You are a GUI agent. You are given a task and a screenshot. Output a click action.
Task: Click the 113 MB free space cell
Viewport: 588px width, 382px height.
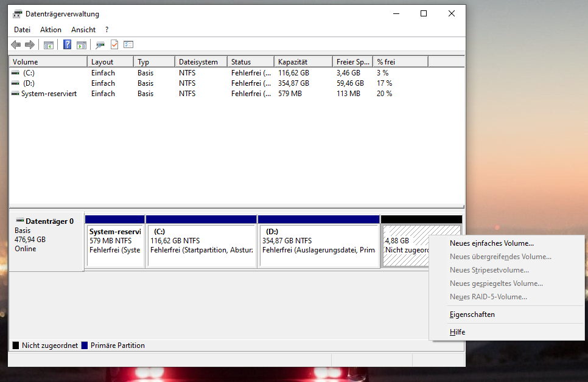[348, 94]
